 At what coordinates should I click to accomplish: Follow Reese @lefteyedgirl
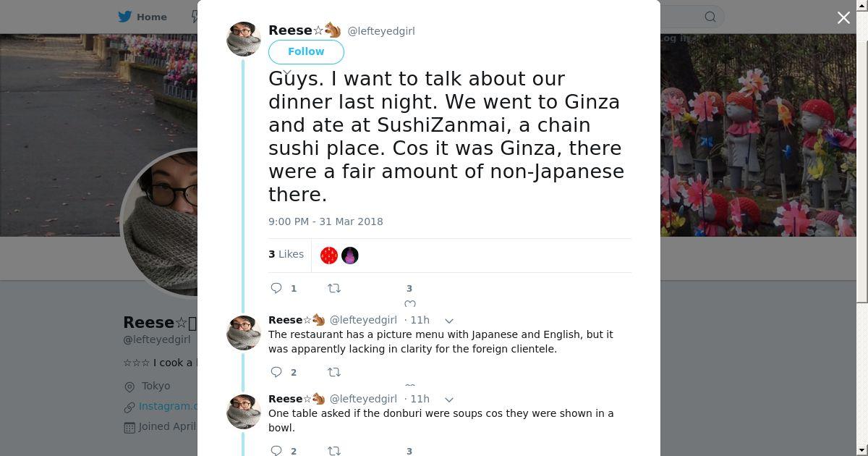(306, 51)
